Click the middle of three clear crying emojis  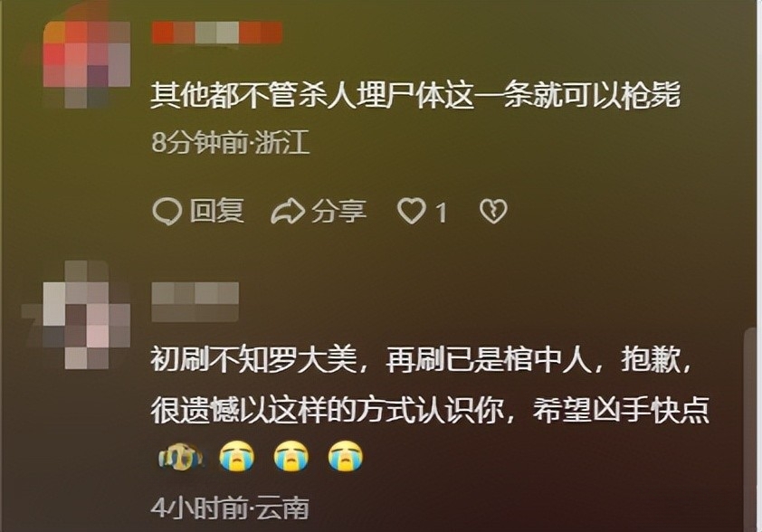[291, 457]
